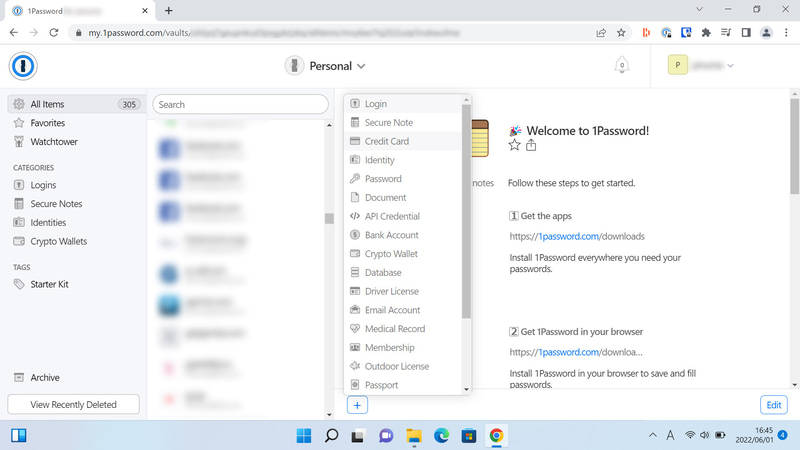Select Database item type
This screenshot has width=800, height=450.
click(403, 272)
